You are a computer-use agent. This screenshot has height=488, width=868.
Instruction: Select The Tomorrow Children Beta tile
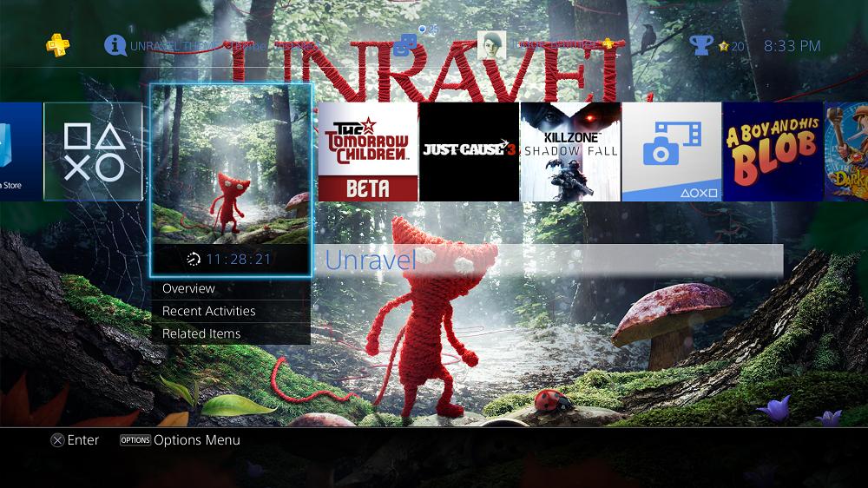pyautogui.click(x=367, y=152)
